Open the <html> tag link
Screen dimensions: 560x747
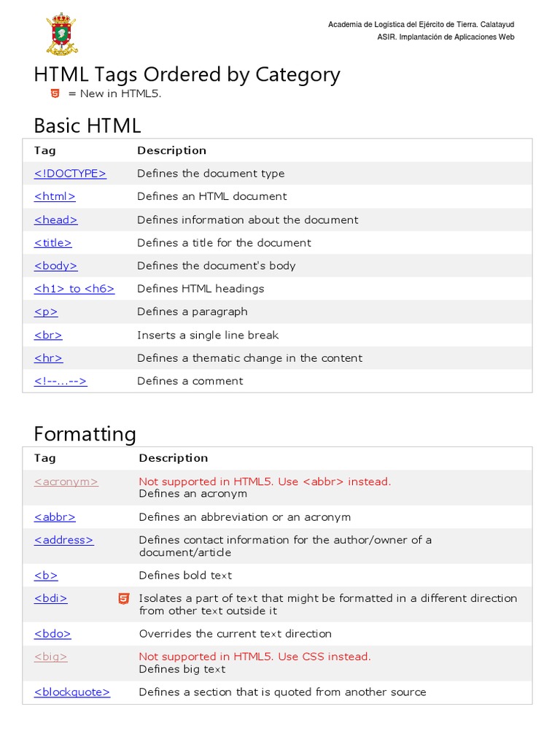point(55,196)
